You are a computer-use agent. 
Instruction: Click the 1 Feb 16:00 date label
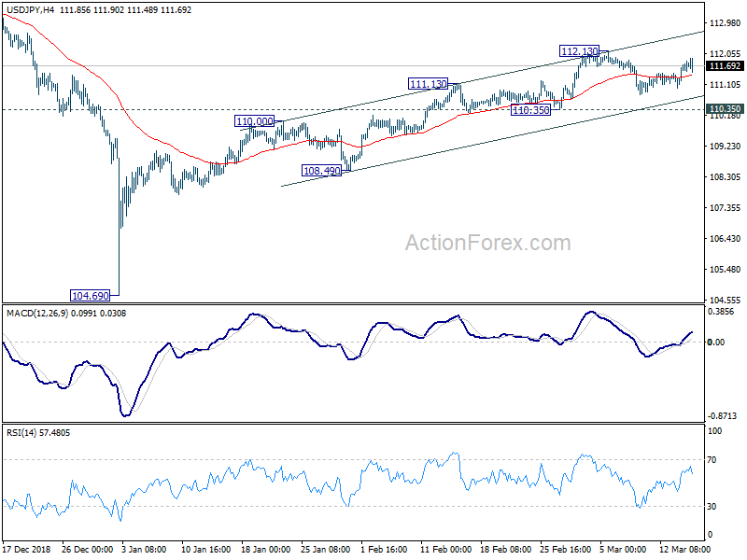pos(384,549)
